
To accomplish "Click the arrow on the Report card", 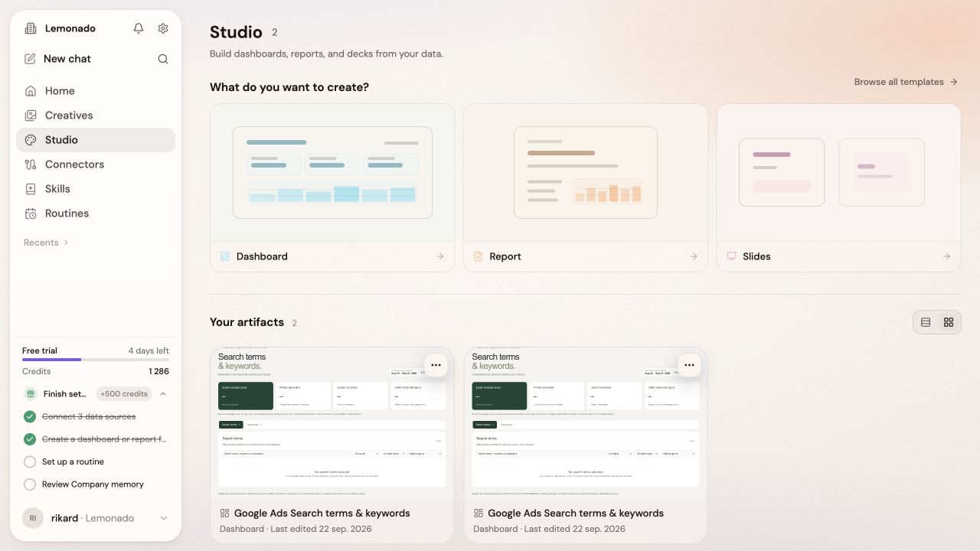I will (694, 256).
